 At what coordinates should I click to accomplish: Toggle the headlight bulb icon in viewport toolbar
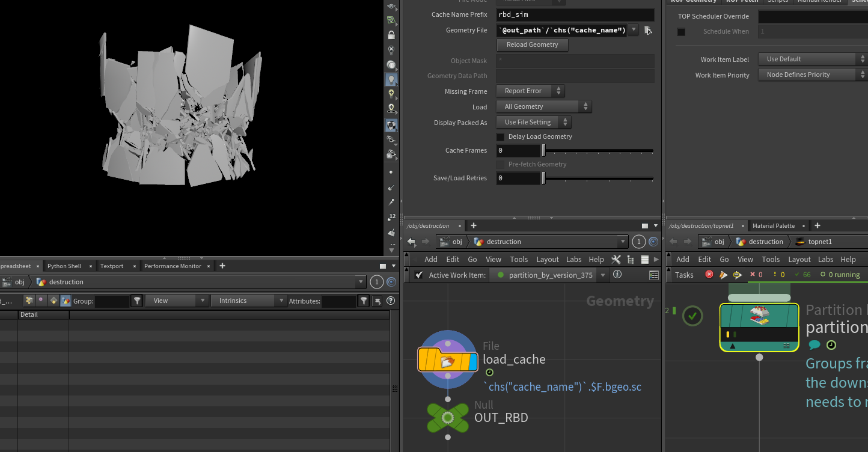[x=391, y=79]
